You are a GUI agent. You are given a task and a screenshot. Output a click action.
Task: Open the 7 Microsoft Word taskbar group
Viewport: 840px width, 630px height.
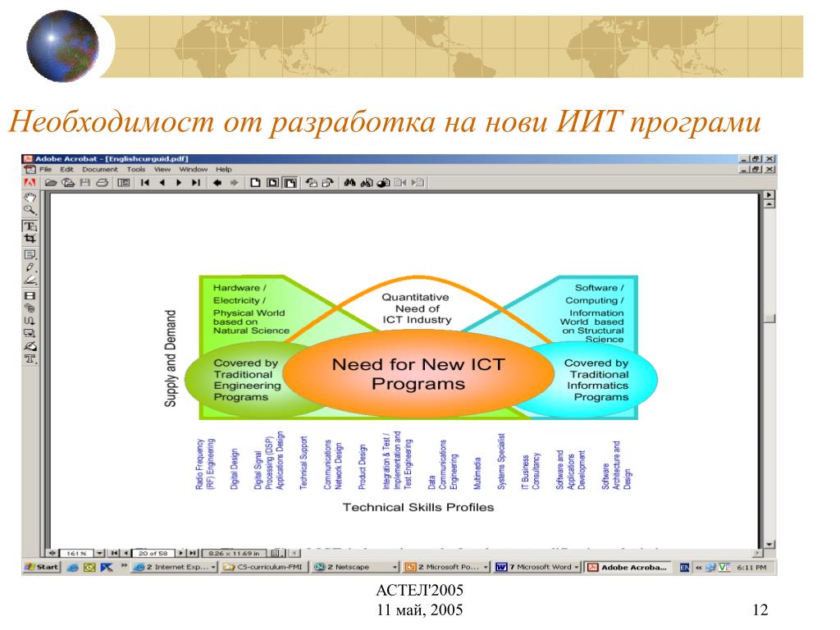coord(537,567)
